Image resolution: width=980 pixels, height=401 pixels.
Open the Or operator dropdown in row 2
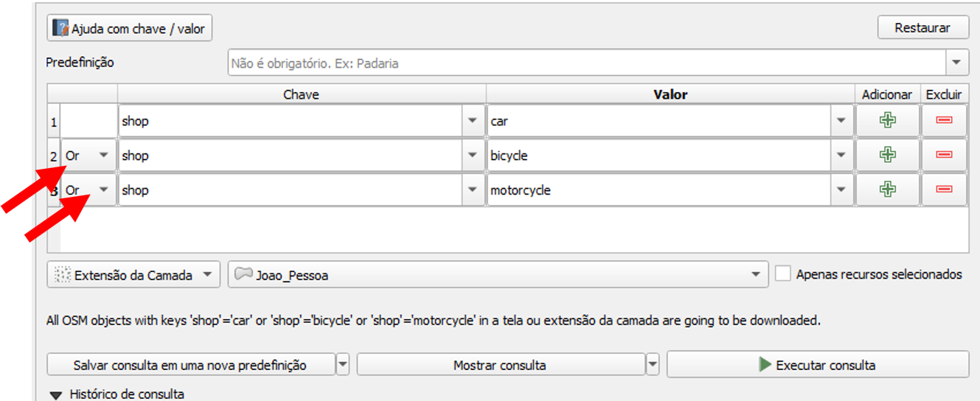[88, 156]
